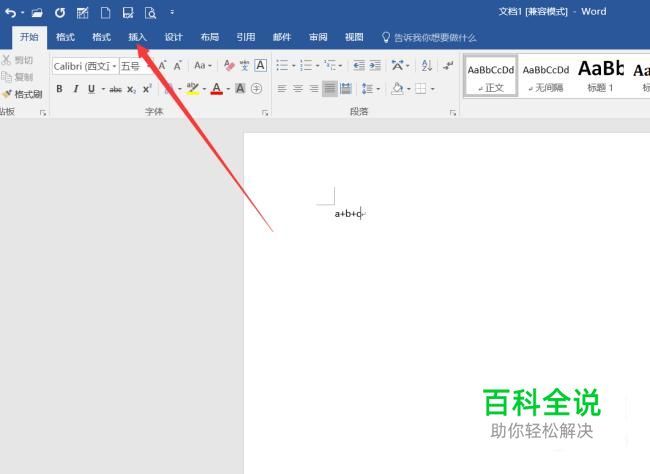Click the New blank document icon
The height and width of the screenshot is (474, 650).
click(x=104, y=12)
